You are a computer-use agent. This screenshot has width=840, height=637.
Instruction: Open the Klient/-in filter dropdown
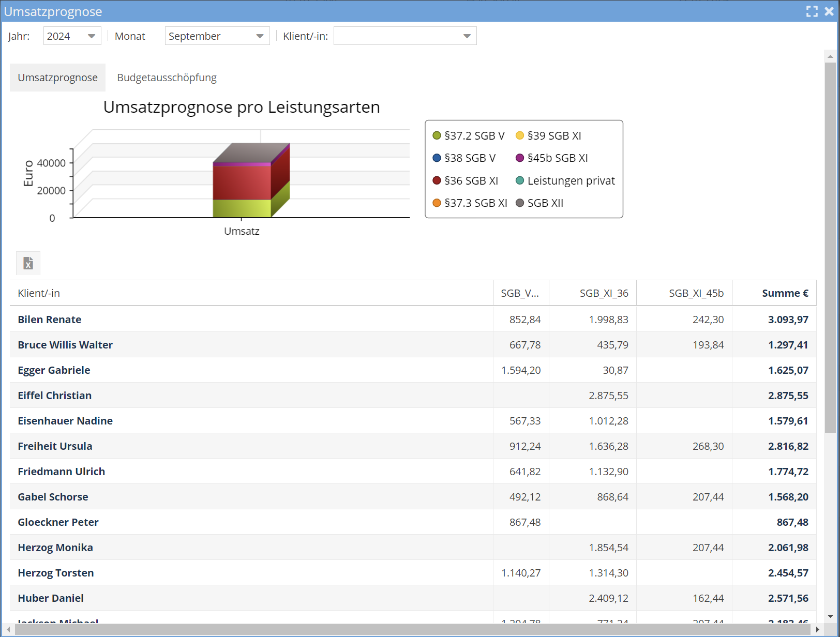click(404, 36)
